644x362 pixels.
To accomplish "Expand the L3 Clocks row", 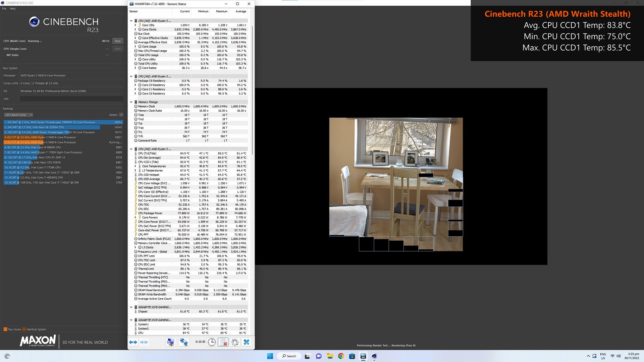I will tap(135, 247).
